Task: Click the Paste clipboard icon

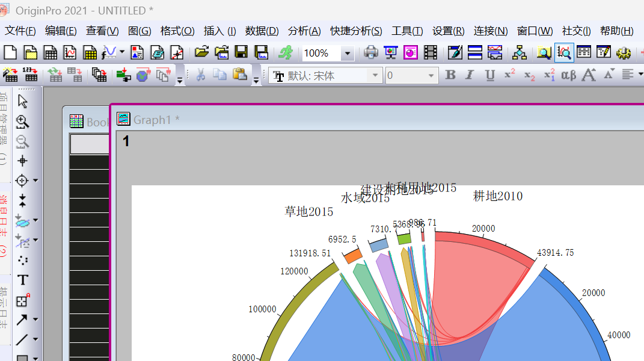Action: pyautogui.click(x=240, y=75)
